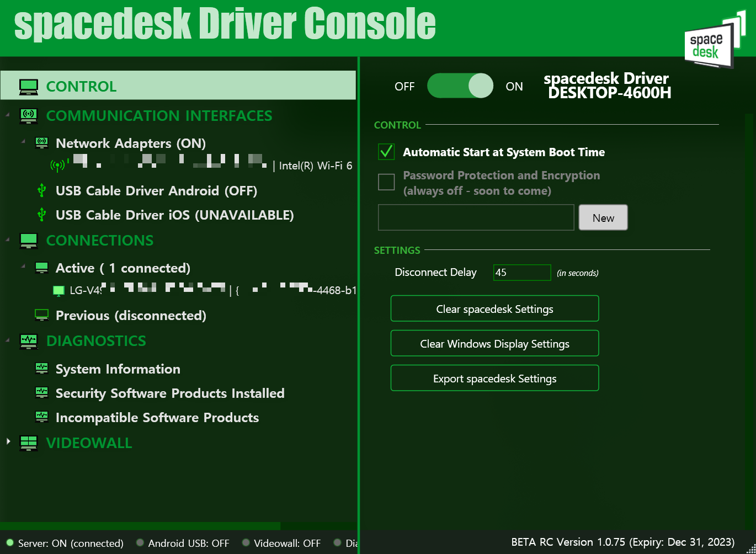Viewport: 756px width, 554px height.
Task: Open Incompatible Software Products
Action: pyautogui.click(x=157, y=418)
